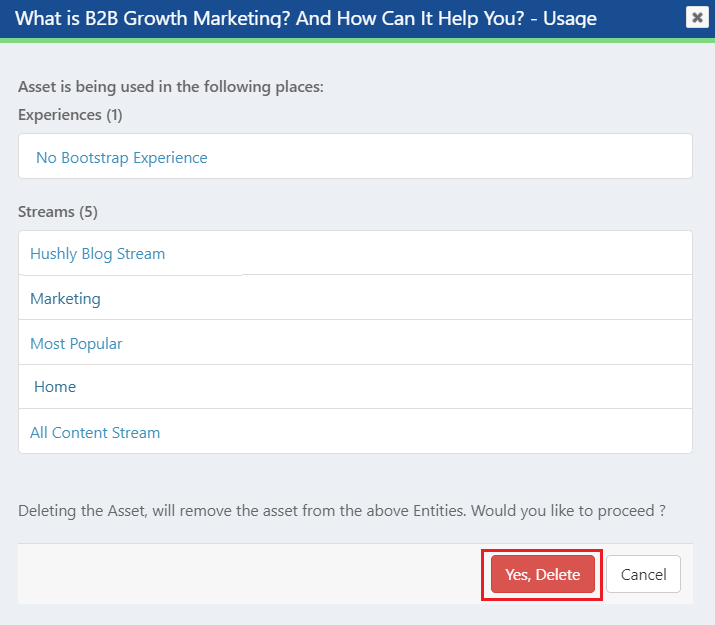The image size is (715, 625).
Task: Open the No Bootstrap Experience link
Action: coord(122,158)
